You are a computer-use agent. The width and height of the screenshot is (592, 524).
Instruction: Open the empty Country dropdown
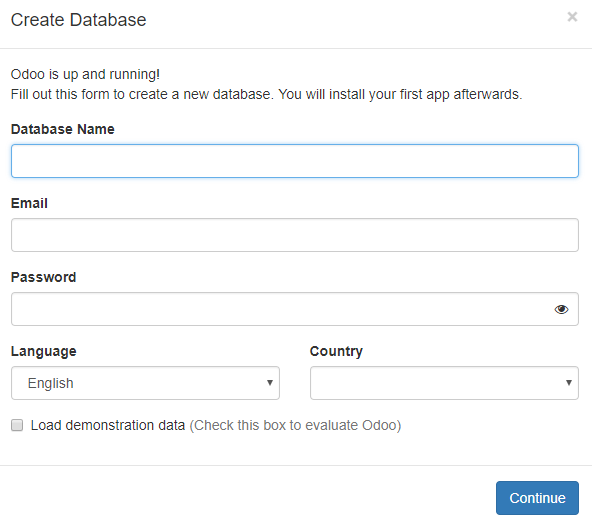coord(444,383)
